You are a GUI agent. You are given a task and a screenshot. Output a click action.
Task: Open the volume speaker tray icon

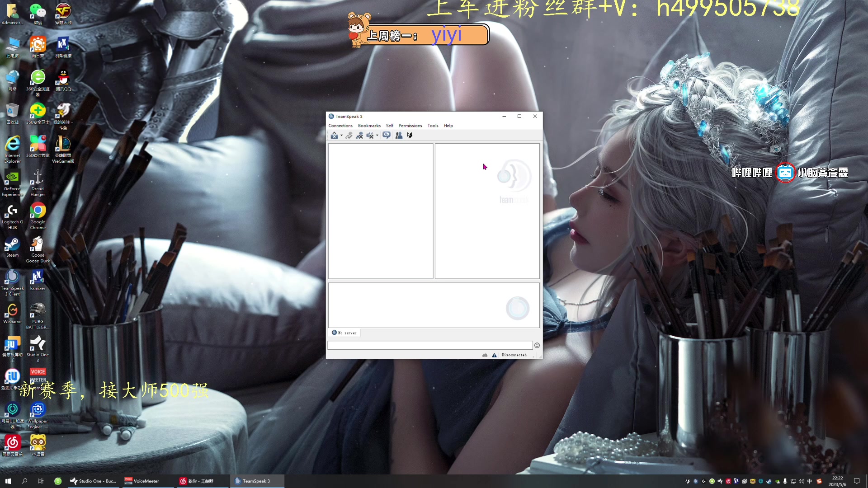[x=802, y=481]
